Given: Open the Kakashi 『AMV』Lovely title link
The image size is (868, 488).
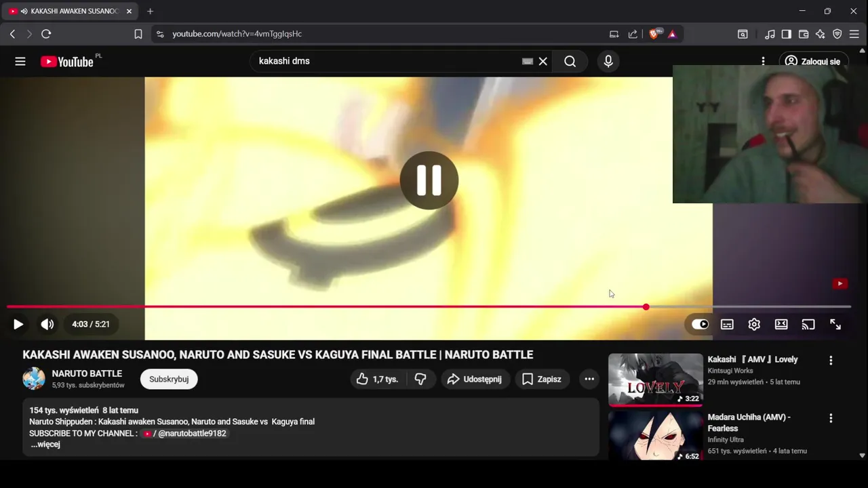Looking at the screenshot, I should click(x=753, y=359).
